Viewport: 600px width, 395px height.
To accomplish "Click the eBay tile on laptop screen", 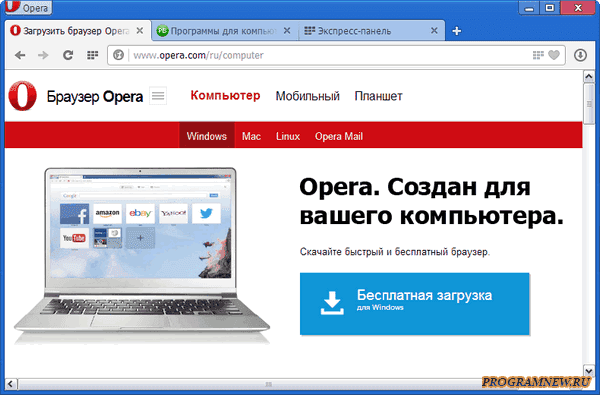I will (x=140, y=214).
